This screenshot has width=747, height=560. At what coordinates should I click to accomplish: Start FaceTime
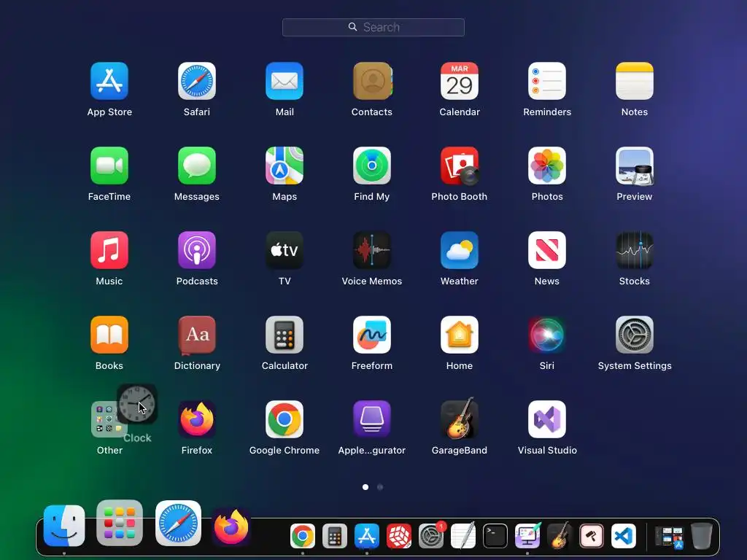[109, 166]
